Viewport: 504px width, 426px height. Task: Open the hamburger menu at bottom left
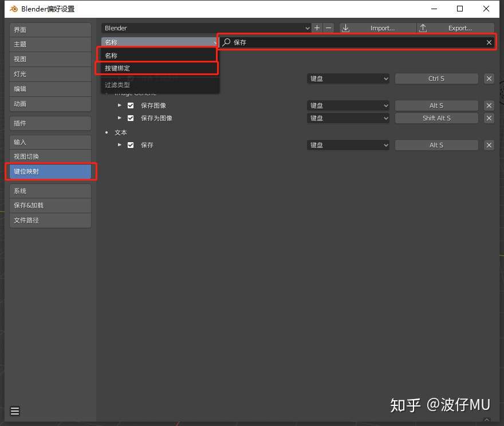[x=15, y=411]
